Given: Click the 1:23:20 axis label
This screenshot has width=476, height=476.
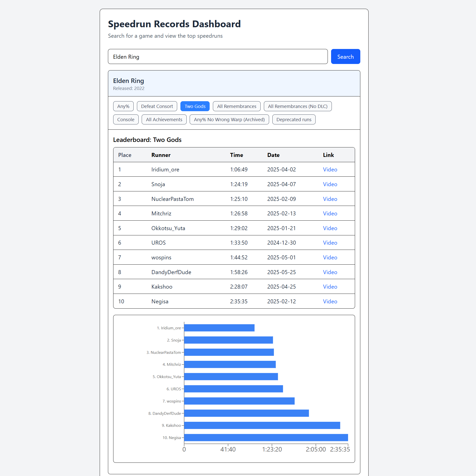Looking at the screenshot, I should [272, 449].
